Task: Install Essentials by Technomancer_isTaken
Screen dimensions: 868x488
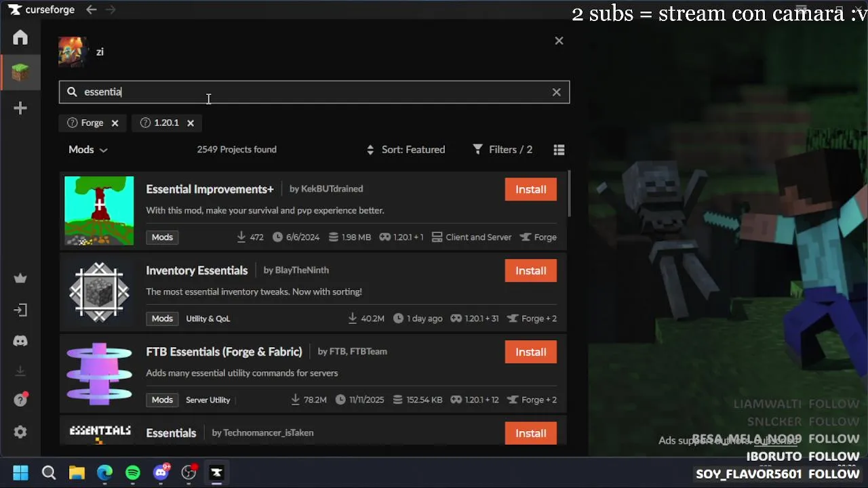Action: click(x=531, y=433)
